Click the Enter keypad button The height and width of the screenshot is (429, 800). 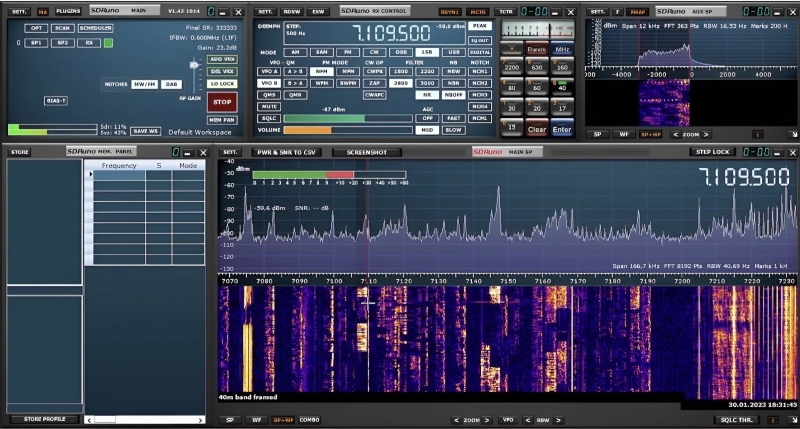coord(562,129)
